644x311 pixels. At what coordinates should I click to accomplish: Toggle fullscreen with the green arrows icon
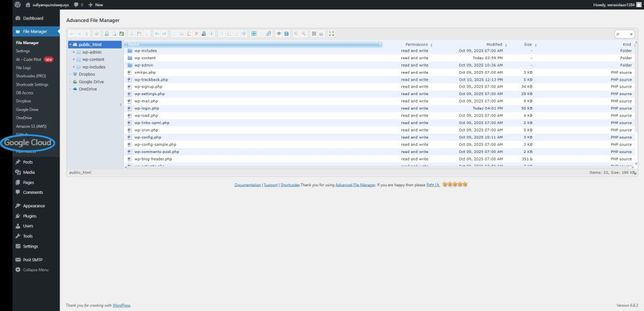point(331,33)
